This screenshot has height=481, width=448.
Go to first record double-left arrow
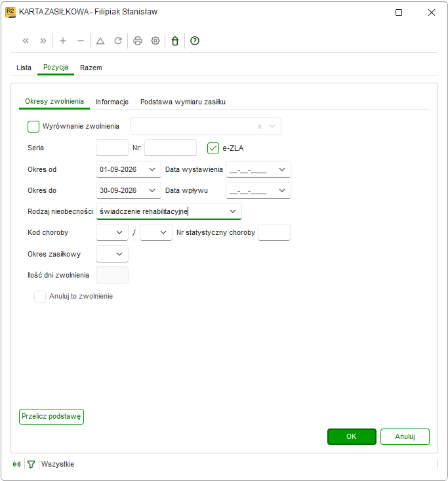click(26, 41)
